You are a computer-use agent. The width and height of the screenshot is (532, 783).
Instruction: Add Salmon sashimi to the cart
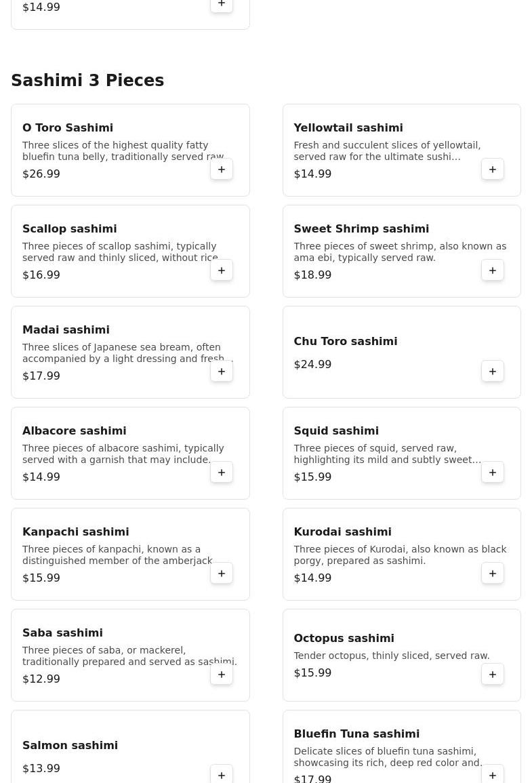point(222,775)
